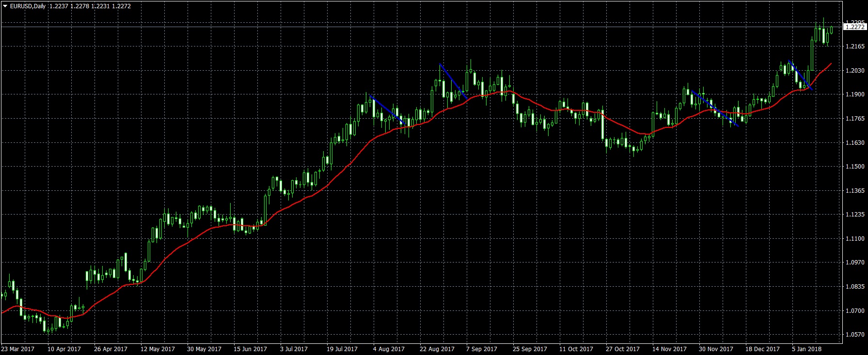Click the 1.1900 price axis label
This screenshot has height=355, width=868.
pyautogui.click(x=855, y=94)
